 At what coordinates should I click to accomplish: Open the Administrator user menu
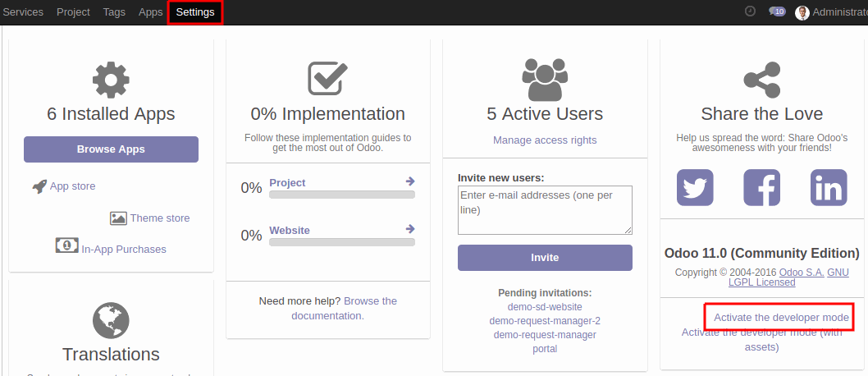coord(831,12)
